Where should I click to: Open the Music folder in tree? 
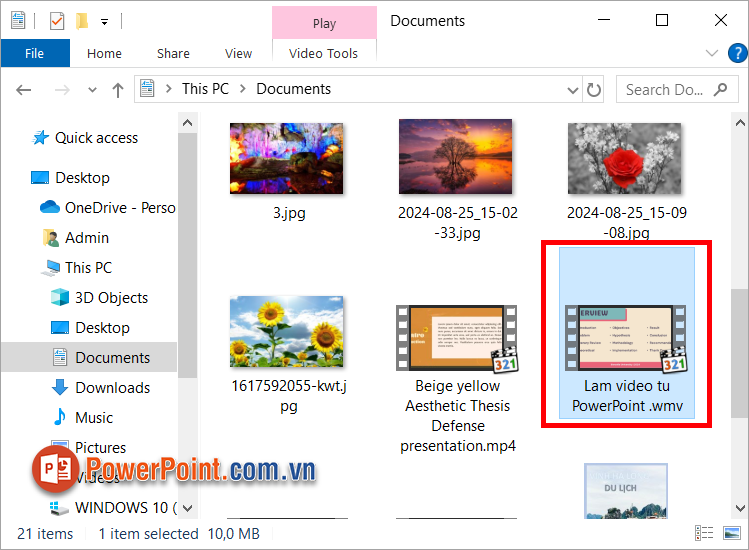pyautogui.click(x=94, y=418)
